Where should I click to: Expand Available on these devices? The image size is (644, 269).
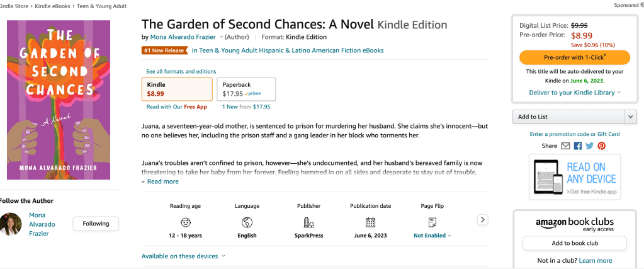[183, 256]
